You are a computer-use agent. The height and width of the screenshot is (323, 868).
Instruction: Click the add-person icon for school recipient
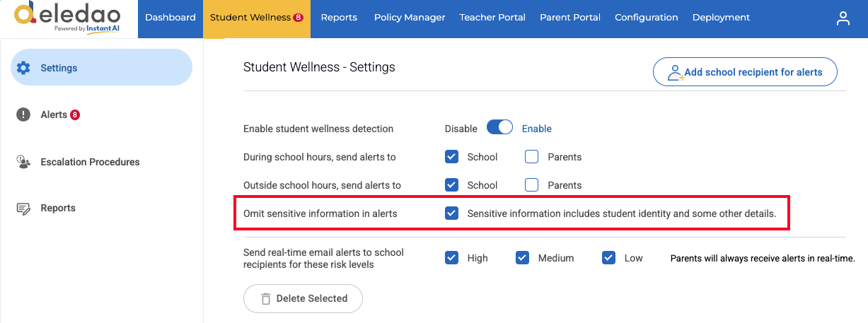click(x=676, y=72)
